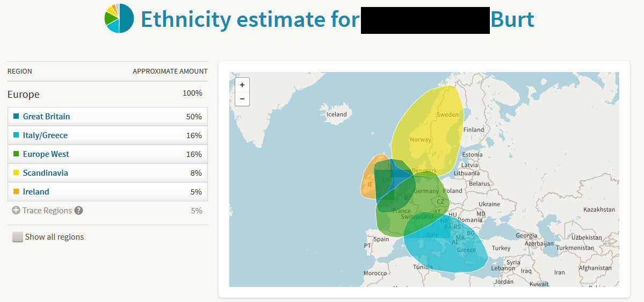The height and width of the screenshot is (302, 644).
Task: Click the Italy label on the map
Action: 432,235
